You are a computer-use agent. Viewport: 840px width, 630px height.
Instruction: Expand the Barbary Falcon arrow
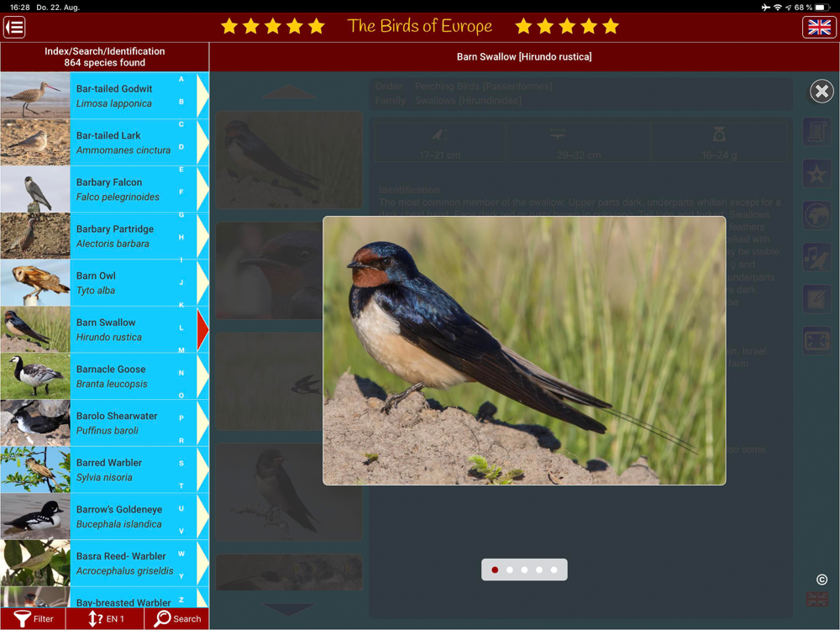point(202,189)
